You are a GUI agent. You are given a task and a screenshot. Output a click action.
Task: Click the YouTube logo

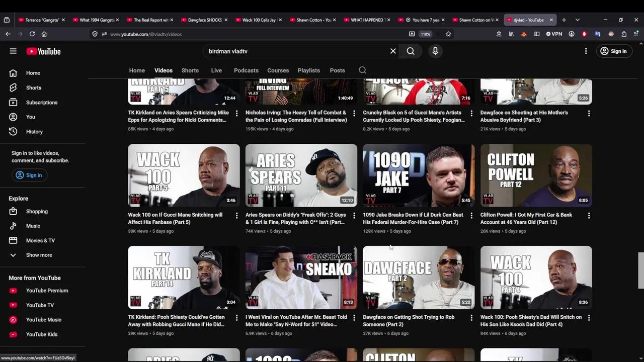[43, 51]
